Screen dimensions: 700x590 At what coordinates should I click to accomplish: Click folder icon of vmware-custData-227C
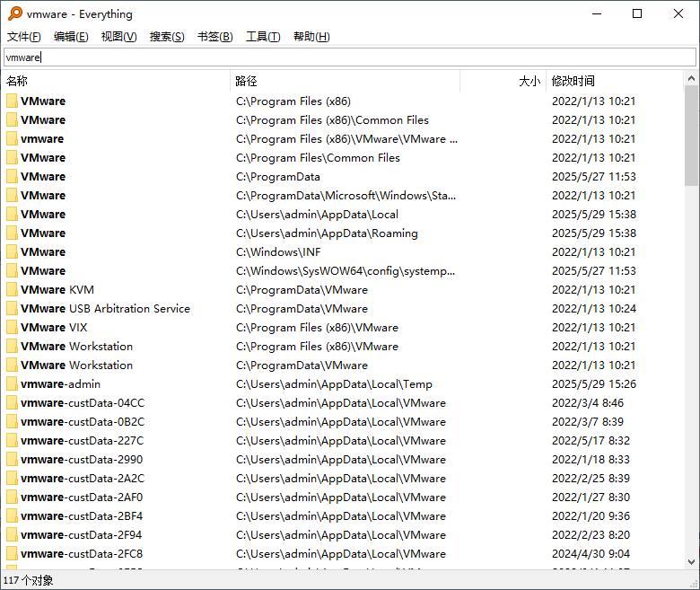(12, 440)
